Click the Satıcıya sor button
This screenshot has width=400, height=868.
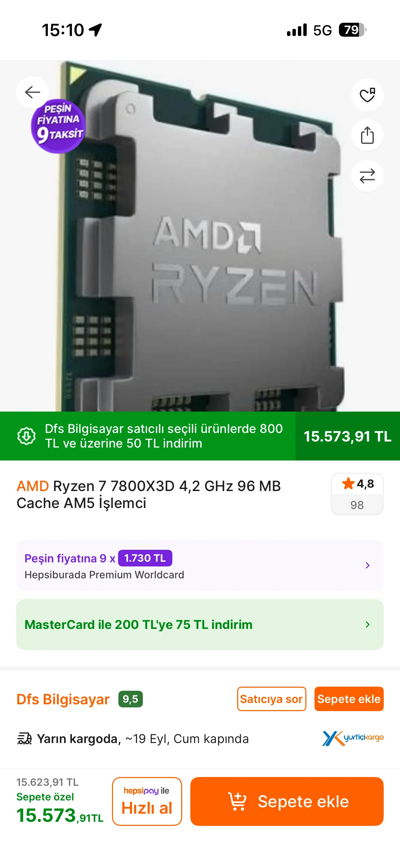tap(271, 699)
